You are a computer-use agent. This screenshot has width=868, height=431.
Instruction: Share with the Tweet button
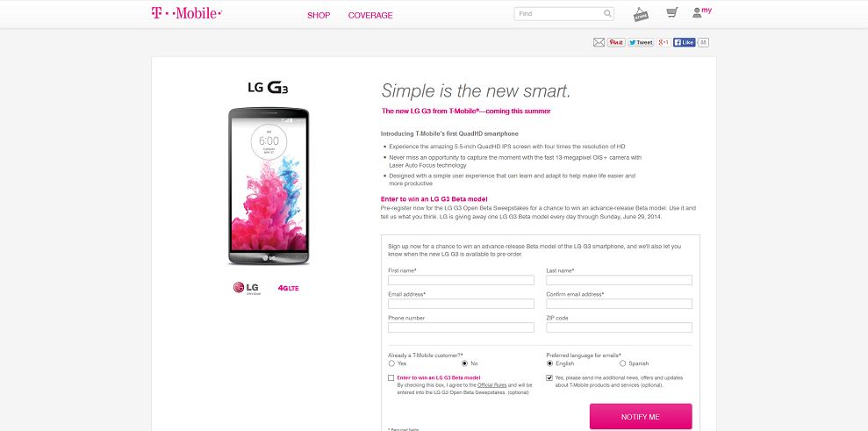click(x=641, y=43)
